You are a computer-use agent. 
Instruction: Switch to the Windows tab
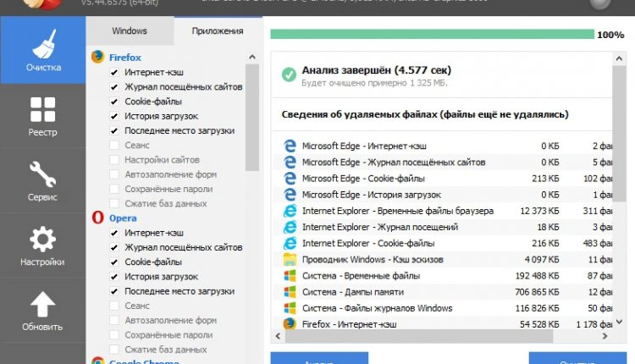click(130, 31)
